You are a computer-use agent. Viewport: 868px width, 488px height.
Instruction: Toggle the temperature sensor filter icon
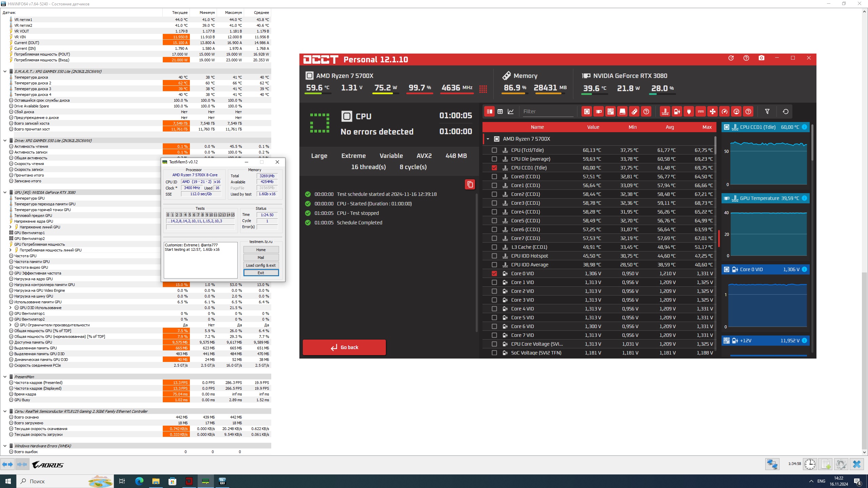(x=665, y=111)
